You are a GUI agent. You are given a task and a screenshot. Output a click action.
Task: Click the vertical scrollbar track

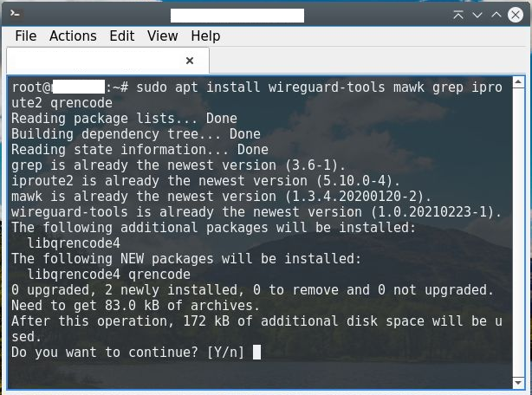tap(518, 234)
